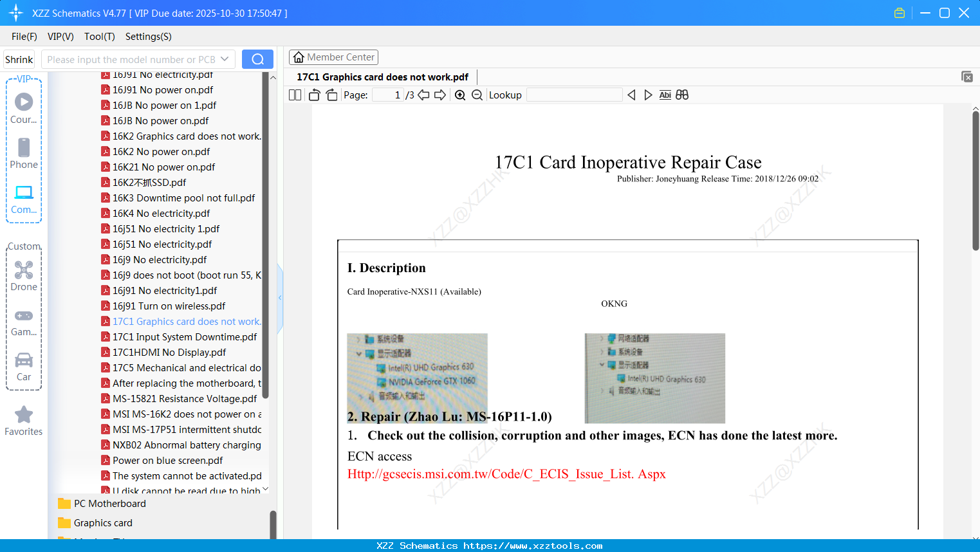
Task: Open 17C1HDMI No Display.pdf
Action: coord(169,353)
